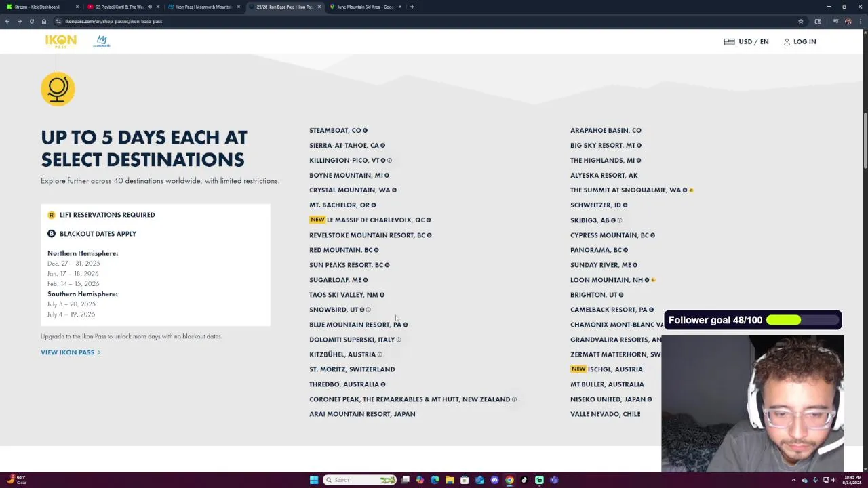Viewport: 868px width, 488px height.
Task: Close the June Mountain Ski Area tab
Action: point(400,7)
